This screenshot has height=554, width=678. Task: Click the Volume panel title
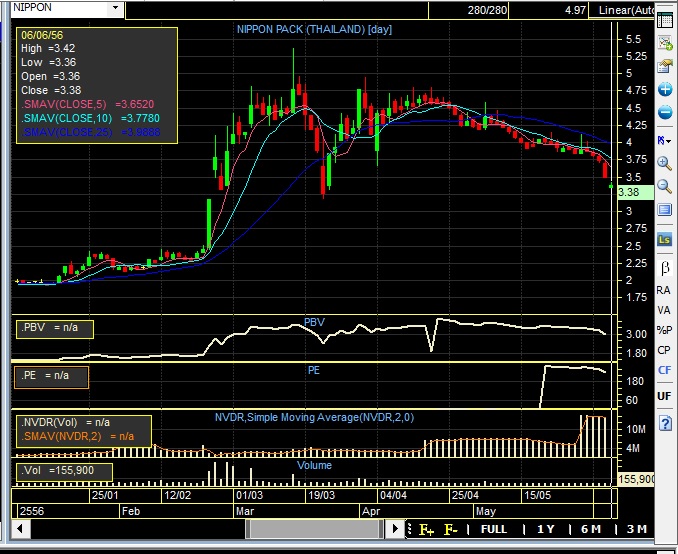[314, 465]
